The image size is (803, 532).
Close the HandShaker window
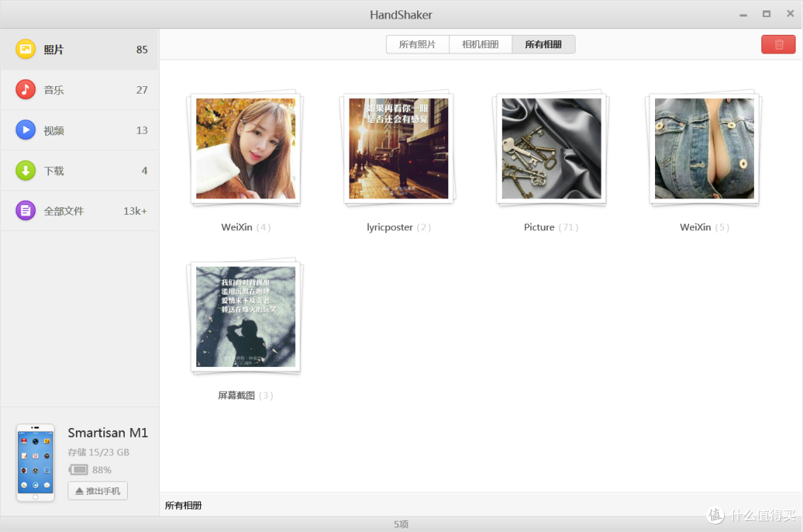(x=790, y=14)
